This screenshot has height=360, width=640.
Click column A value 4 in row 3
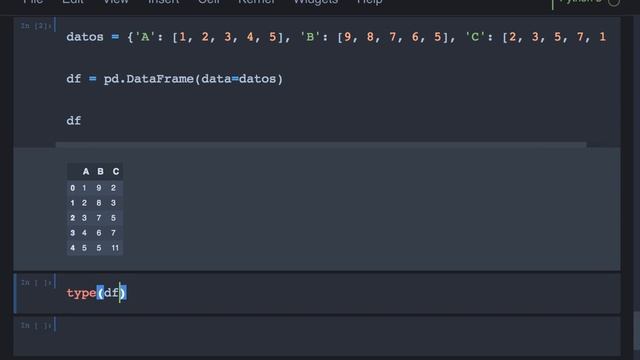[84, 233]
